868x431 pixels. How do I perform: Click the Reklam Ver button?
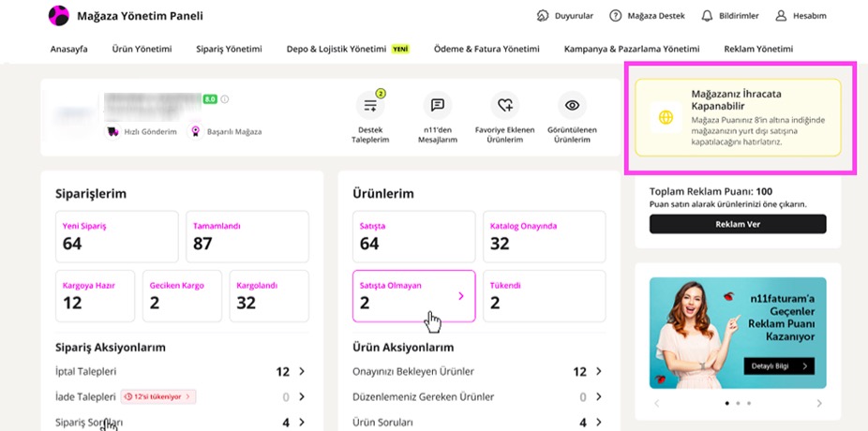point(738,224)
